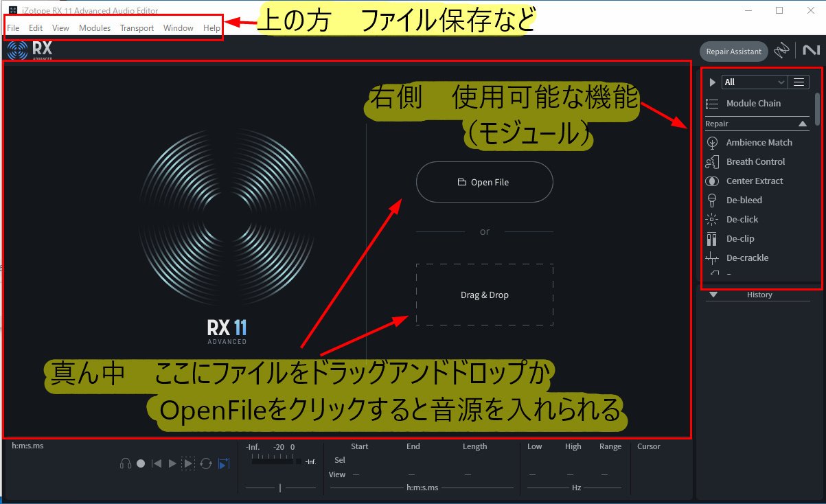Viewport: 826px width, 504px height.
Task: Click the Drag & Drop area
Action: pyautogui.click(x=484, y=295)
